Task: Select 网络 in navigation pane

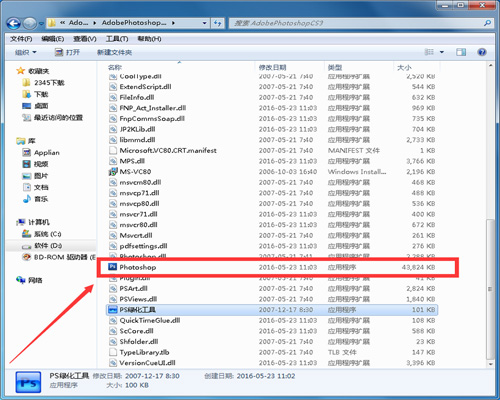Action: click(29, 280)
